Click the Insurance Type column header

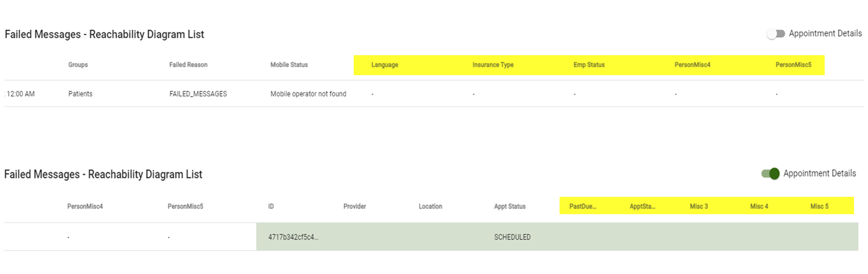tap(493, 65)
